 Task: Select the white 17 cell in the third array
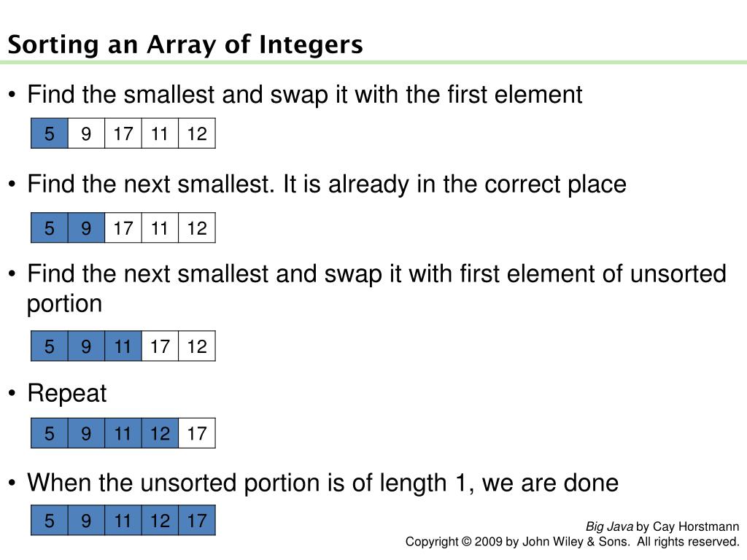tap(160, 346)
